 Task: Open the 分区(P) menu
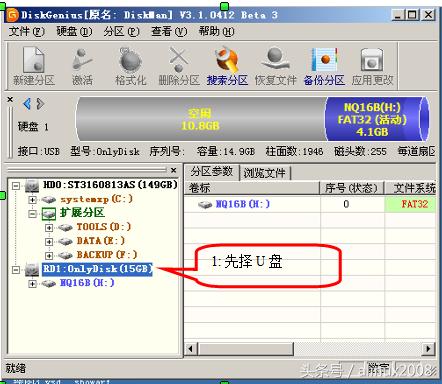click(x=121, y=32)
